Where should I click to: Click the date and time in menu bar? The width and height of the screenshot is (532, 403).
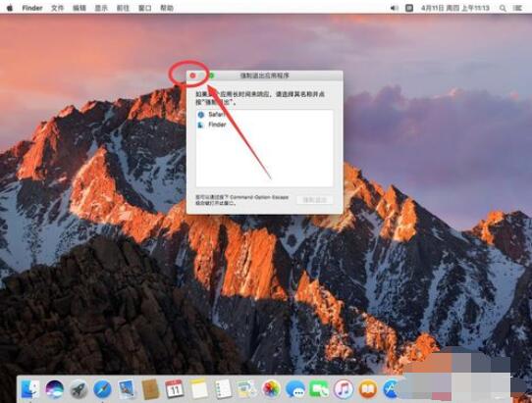click(x=455, y=8)
